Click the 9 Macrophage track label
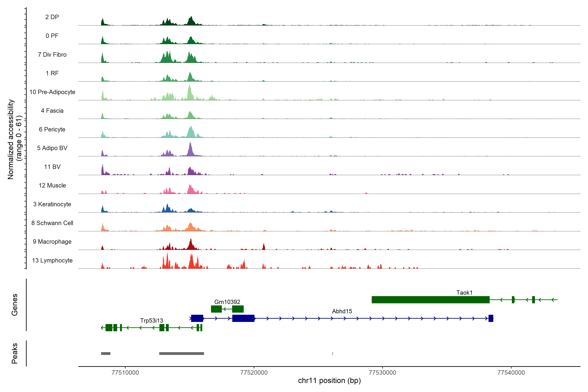Image resolution: width=588 pixels, height=392 pixels. point(52,242)
